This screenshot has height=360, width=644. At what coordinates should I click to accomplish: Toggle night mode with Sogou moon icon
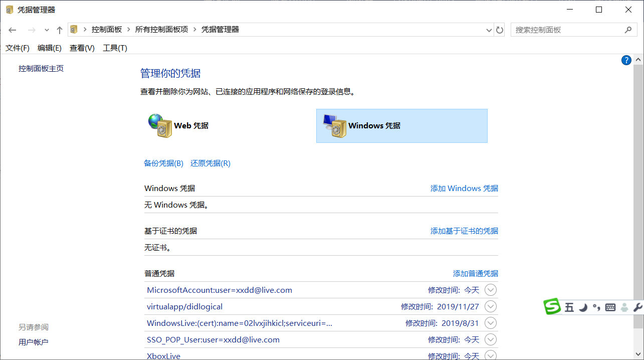click(x=583, y=307)
